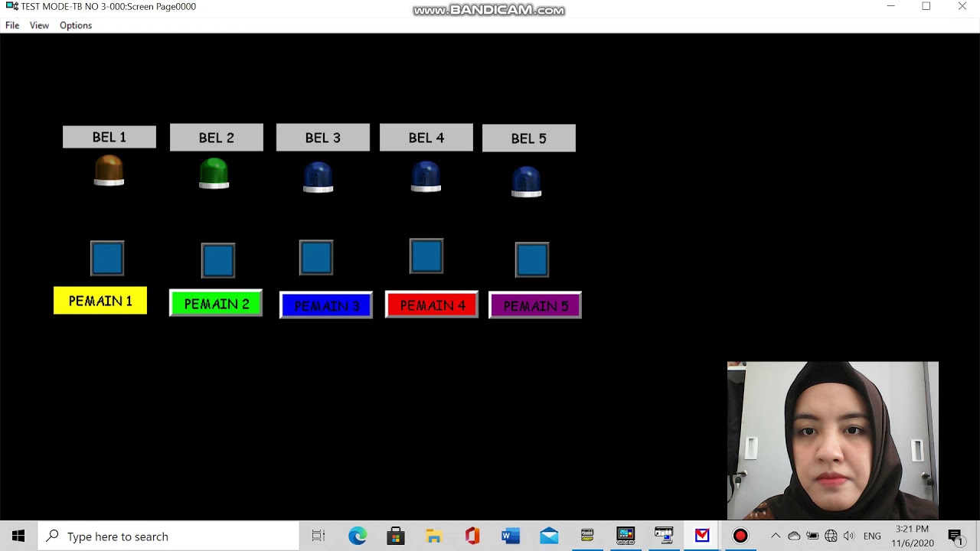
Task: Switch to the Bandicam recorder on taskbar
Action: pyautogui.click(x=740, y=536)
